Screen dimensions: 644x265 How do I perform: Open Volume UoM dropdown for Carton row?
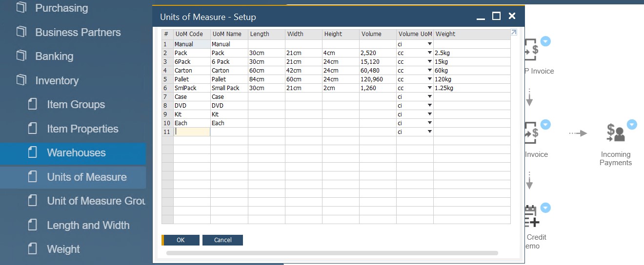click(x=430, y=70)
